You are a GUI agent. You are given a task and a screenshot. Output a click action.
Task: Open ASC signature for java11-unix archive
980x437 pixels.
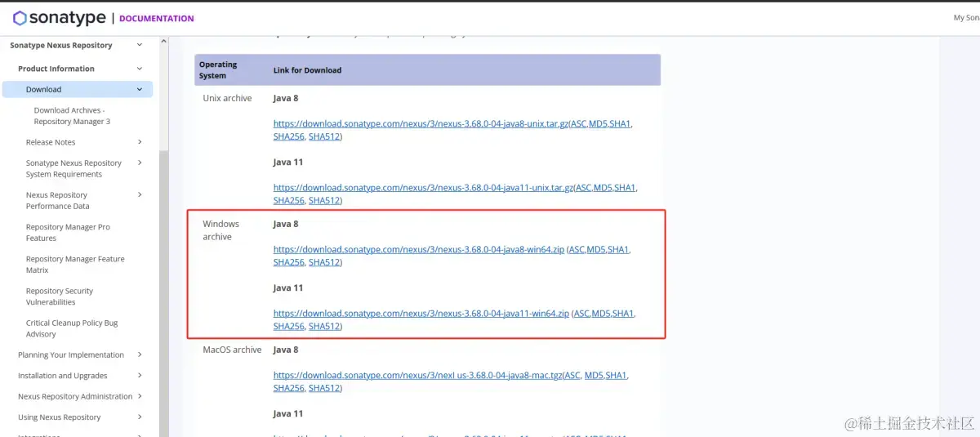(x=584, y=188)
